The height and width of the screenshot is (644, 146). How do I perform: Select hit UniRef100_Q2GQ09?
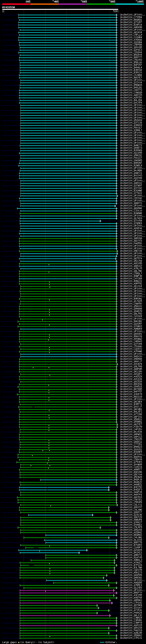pyautogui.click(x=131, y=550)
